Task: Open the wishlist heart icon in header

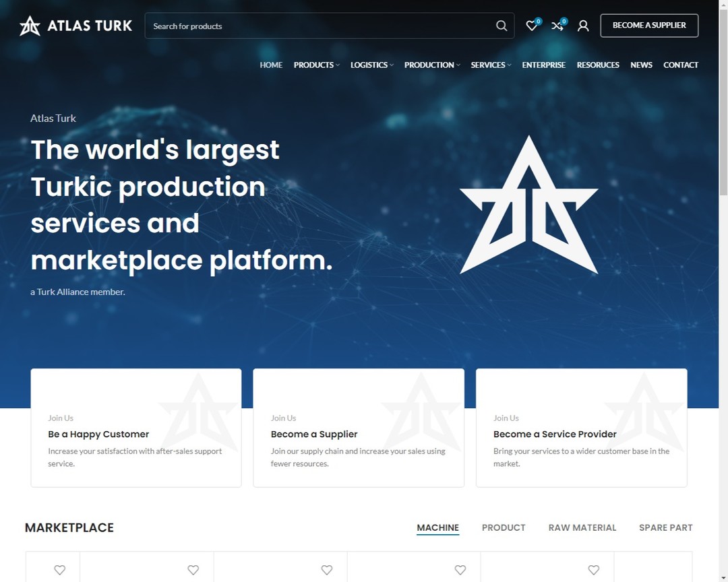Action: 532,26
